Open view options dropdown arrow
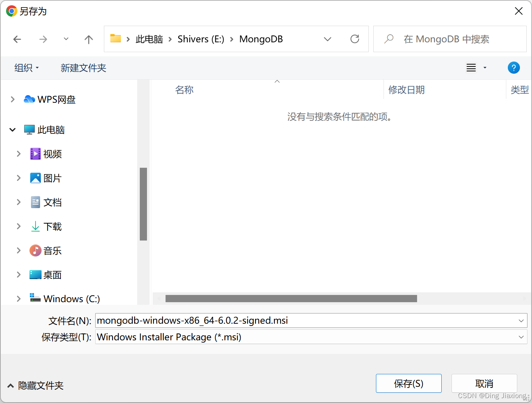The height and width of the screenshot is (403, 532). pyautogui.click(x=485, y=68)
